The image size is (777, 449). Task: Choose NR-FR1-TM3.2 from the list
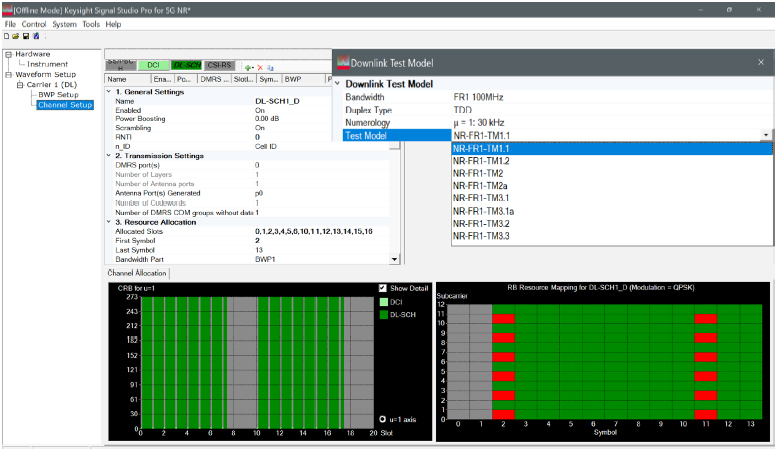tap(612, 224)
